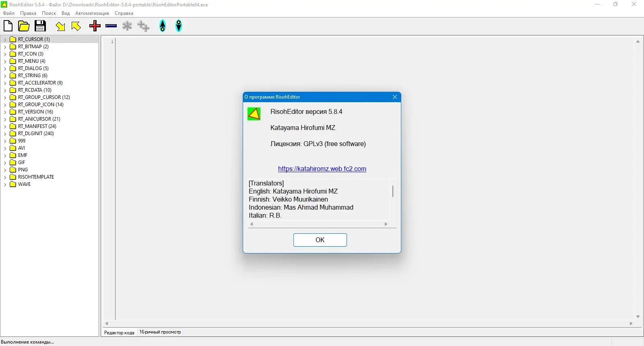
Task: Expand the EMF tree node
Action: click(5, 155)
